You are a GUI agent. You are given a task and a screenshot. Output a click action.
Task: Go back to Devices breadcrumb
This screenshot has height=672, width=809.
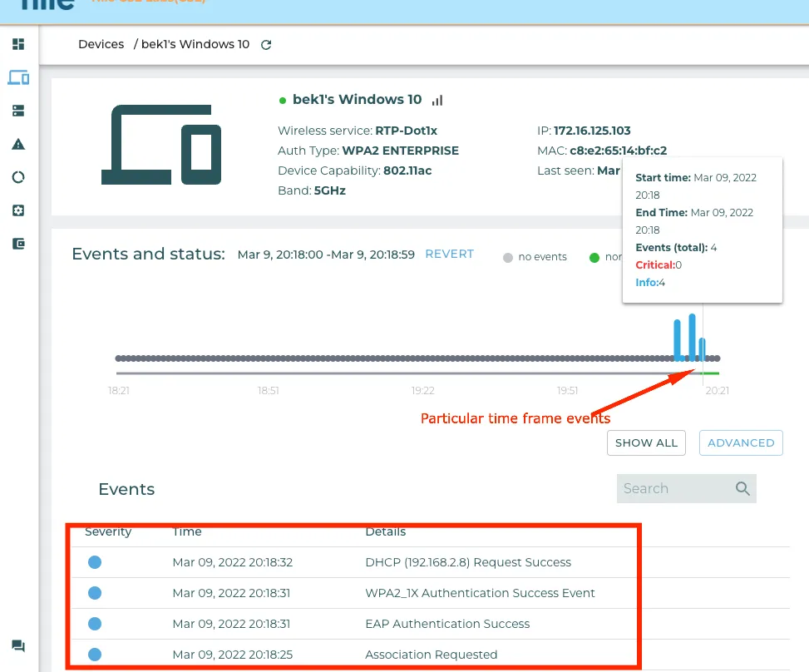pyautogui.click(x=101, y=44)
